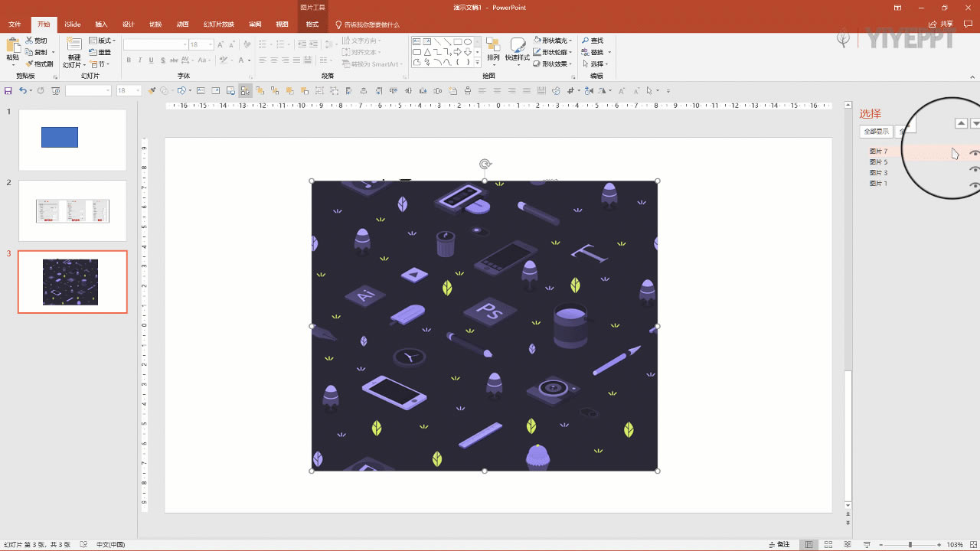Open the ribbon font size dropdown
Screen dimensions: 980x551
(211, 44)
